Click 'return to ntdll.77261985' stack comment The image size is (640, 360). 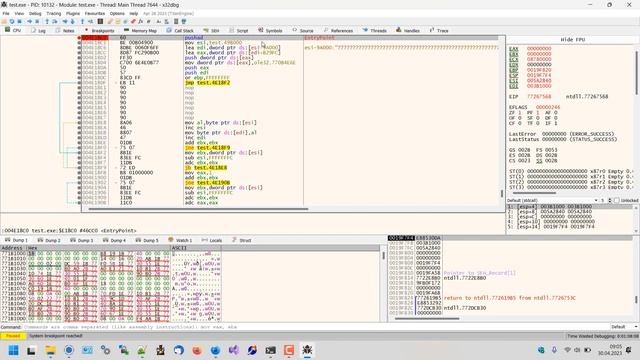509,298
